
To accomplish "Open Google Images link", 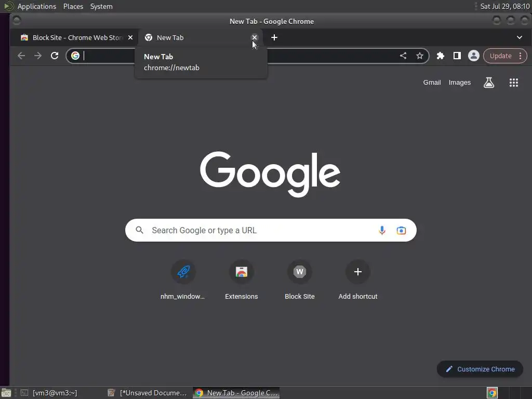I will [459, 83].
